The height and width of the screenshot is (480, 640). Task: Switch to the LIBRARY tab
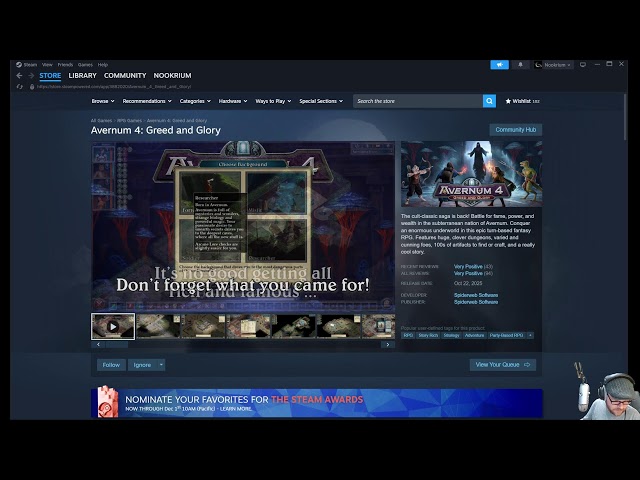click(82, 76)
